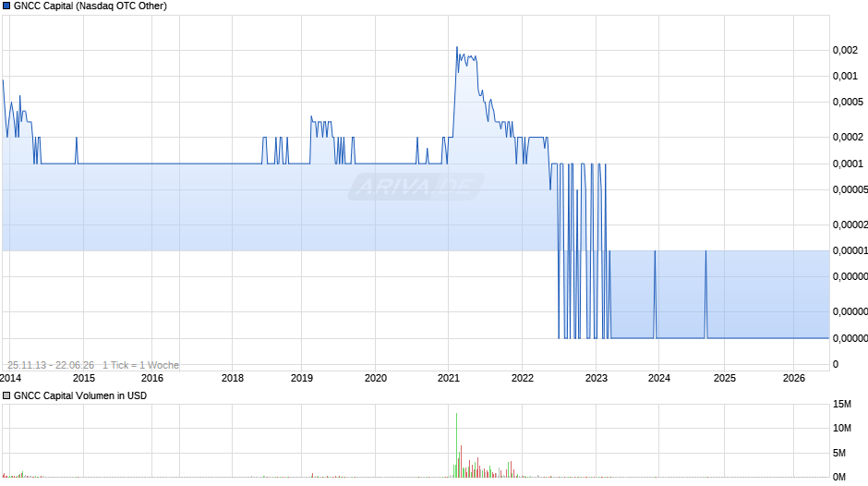Click the 5M volume axis label
The image size is (868, 486).
(x=839, y=453)
